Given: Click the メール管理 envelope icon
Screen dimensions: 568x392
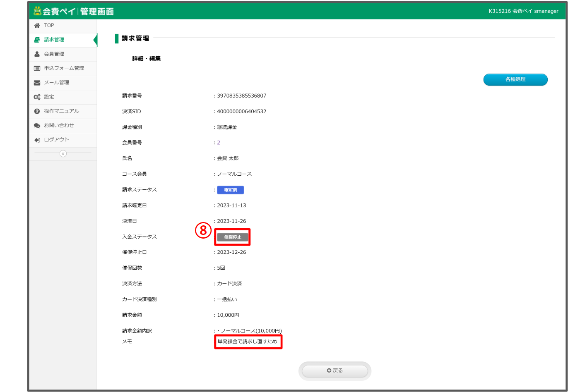Looking at the screenshot, I should pos(37,83).
